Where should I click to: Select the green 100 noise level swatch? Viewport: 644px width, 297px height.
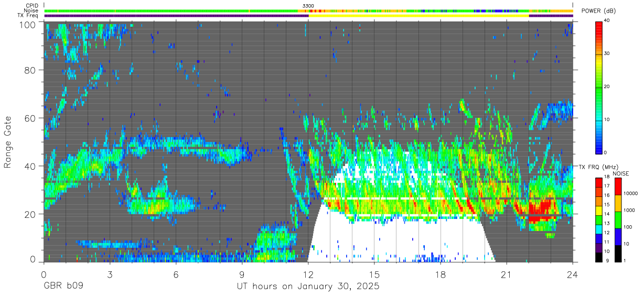tap(617, 220)
